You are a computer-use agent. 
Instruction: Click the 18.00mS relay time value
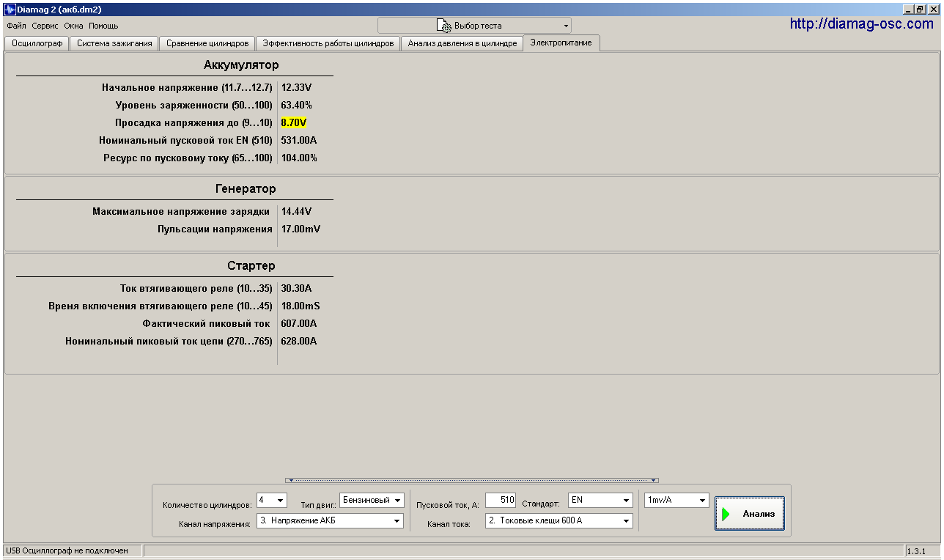coord(300,306)
